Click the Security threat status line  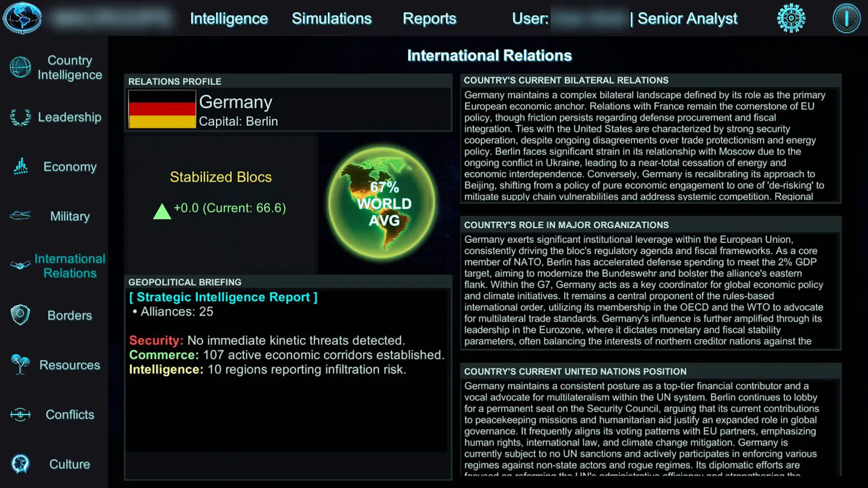coord(267,341)
